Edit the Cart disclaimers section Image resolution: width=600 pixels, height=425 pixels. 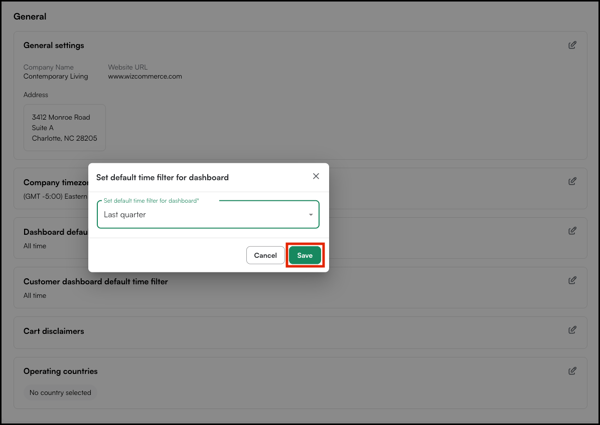coord(572,330)
